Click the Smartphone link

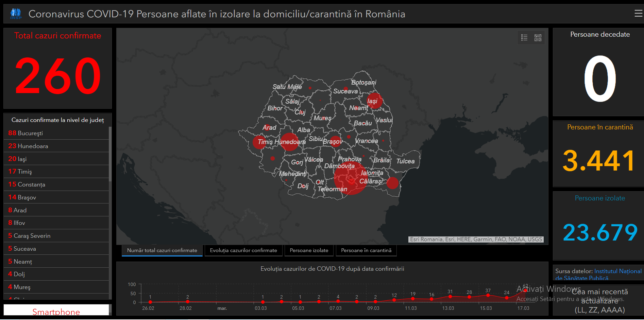56,312
